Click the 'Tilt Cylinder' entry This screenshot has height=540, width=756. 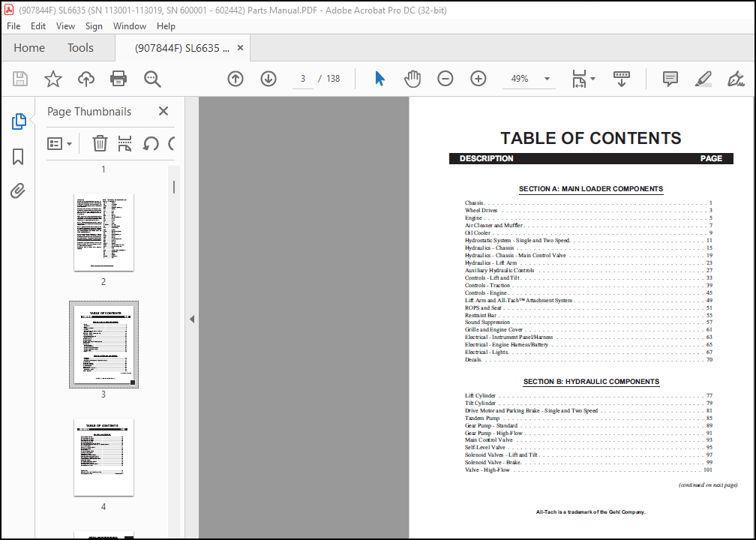pyautogui.click(x=588, y=403)
